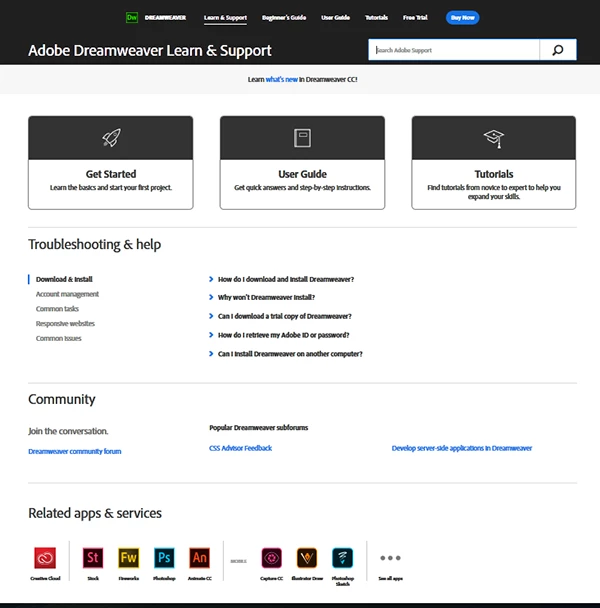Click the three-dot See all apps icon
The width and height of the screenshot is (600, 608).
coord(390,558)
